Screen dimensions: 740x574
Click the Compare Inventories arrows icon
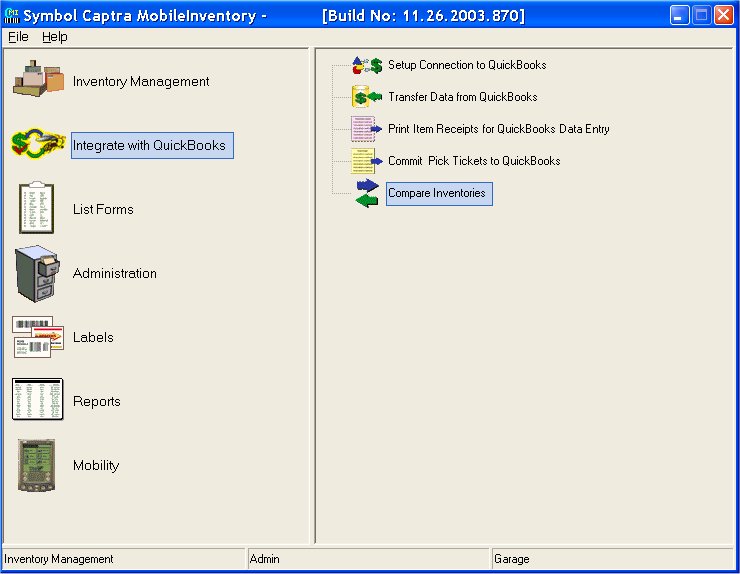[367, 193]
